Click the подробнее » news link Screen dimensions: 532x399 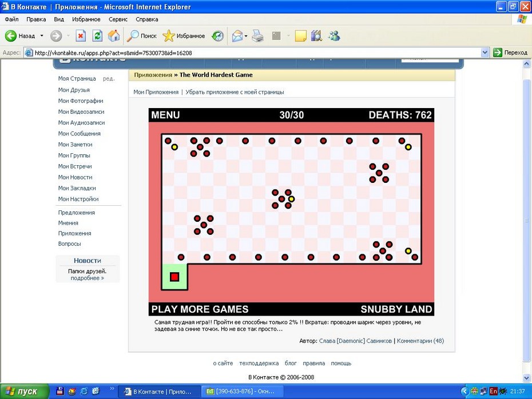pyautogui.click(x=87, y=278)
